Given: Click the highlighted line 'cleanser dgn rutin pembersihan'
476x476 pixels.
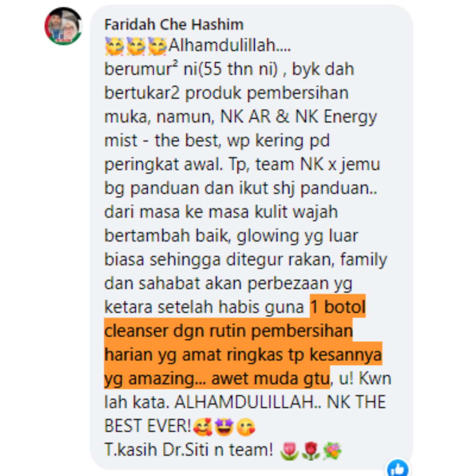Looking at the screenshot, I should click(x=229, y=331).
